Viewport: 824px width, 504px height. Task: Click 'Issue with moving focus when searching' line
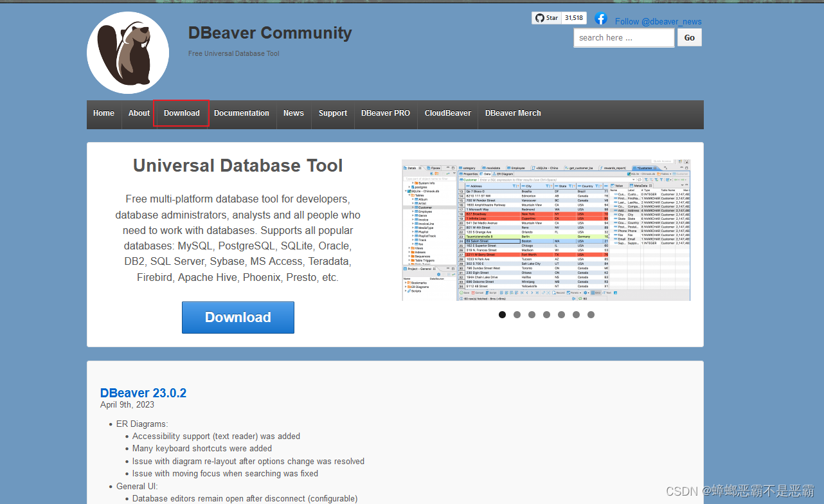pos(225,474)
